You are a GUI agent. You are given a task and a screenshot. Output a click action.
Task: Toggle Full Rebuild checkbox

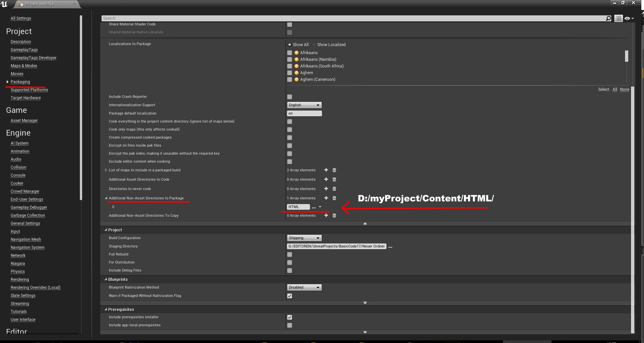click(290, 254)
